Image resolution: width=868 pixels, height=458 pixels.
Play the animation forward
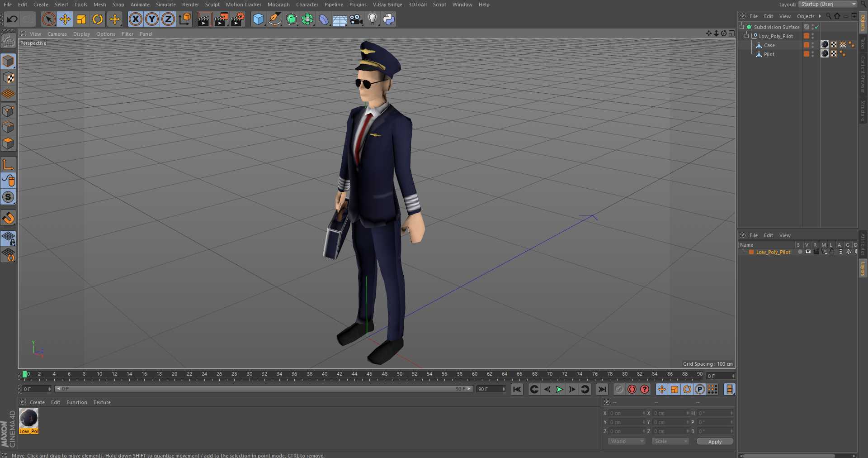[x=559, y=389]
